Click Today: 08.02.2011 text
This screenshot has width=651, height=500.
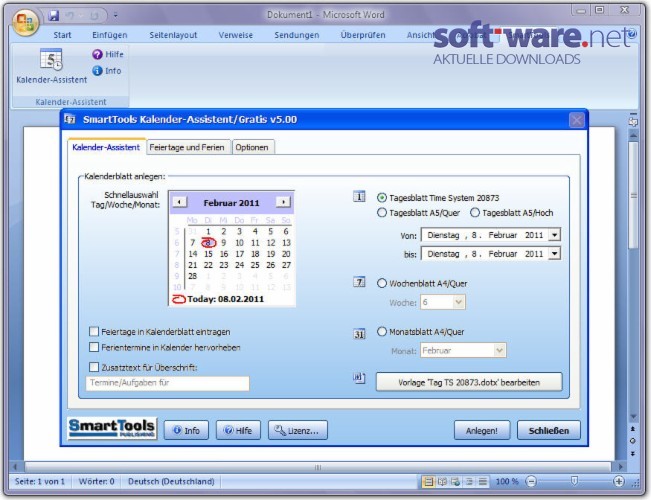[x=225, y=299]
